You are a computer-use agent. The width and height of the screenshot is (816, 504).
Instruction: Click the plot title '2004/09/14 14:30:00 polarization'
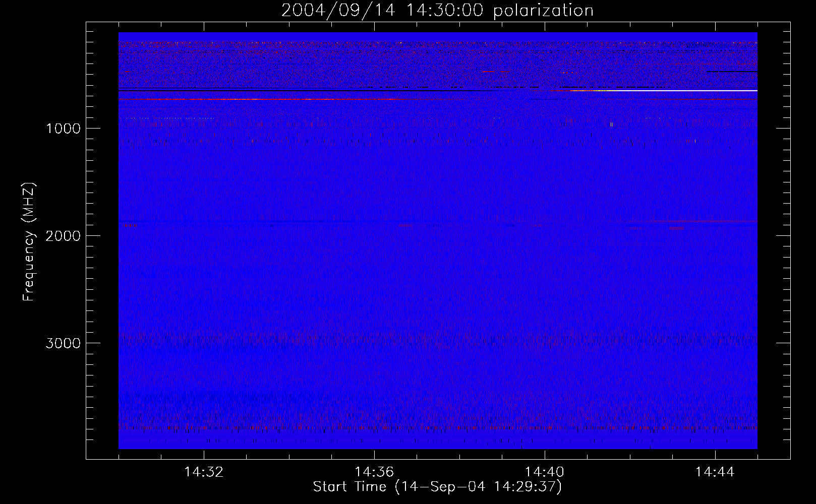pyautogui.click(x=437, y=10)
